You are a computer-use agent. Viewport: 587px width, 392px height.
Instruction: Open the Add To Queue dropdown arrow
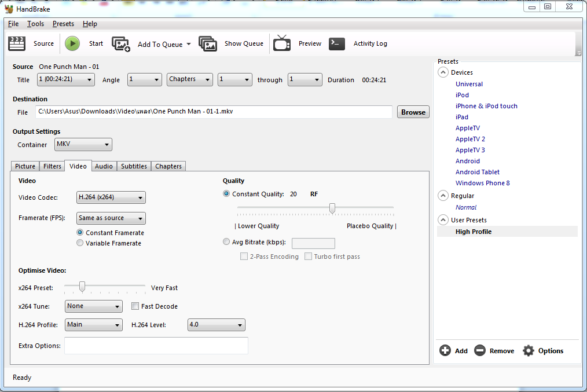(189, 44)
